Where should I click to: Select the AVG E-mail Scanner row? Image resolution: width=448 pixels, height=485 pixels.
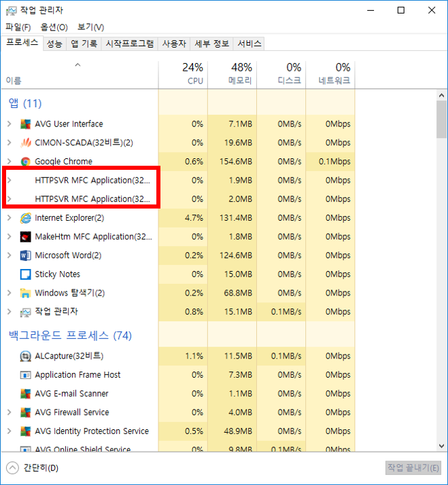pyautogui.click(x=178, y=394)
